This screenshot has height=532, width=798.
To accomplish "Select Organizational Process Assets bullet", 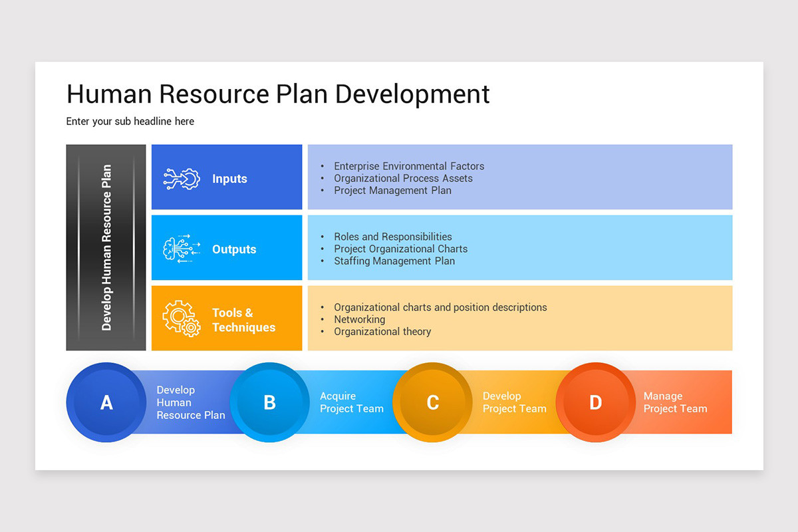I will (x=403, y=178).
